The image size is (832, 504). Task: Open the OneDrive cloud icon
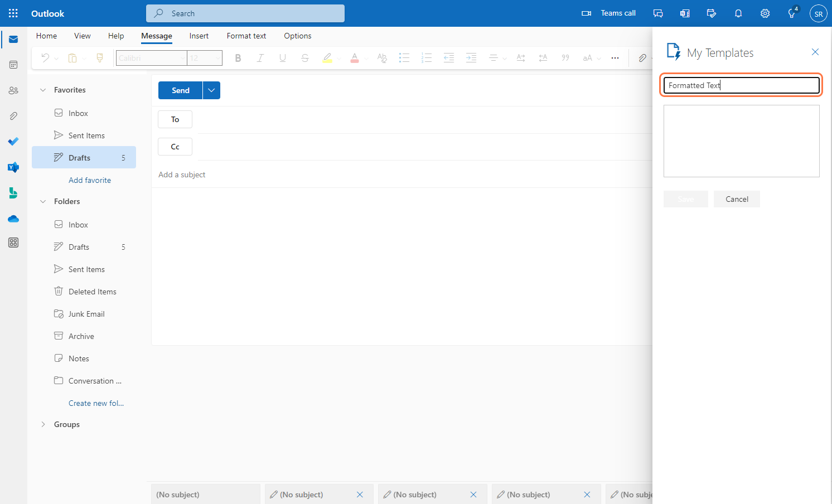(x=13, y=219)
